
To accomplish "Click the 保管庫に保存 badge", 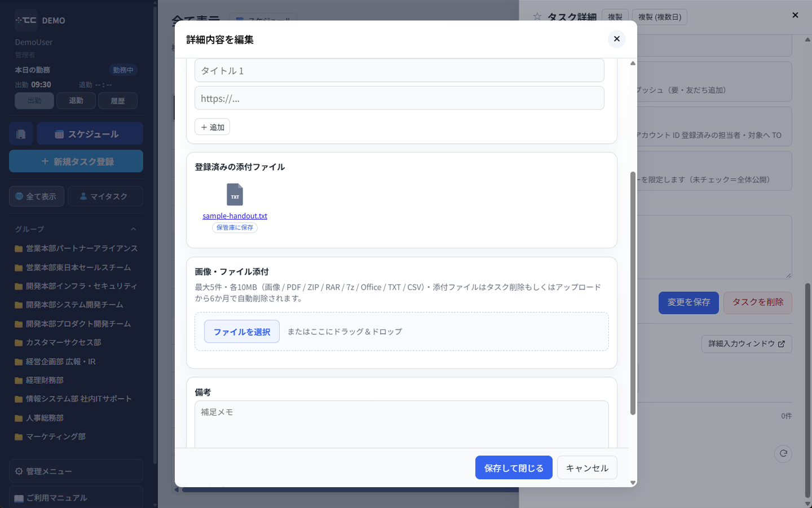I will click(x=235, y=227).
